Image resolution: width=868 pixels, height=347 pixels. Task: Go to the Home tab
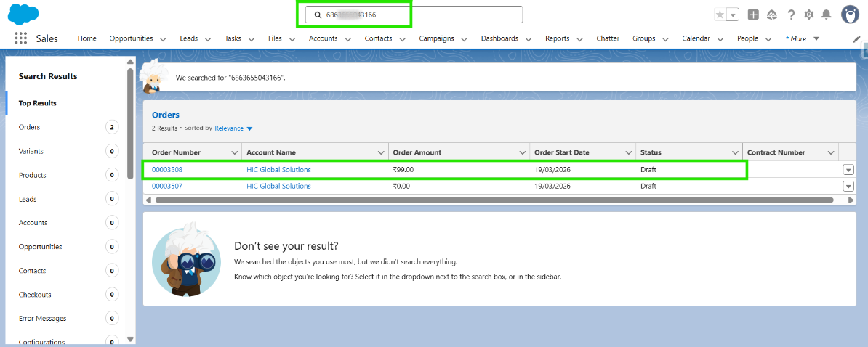pyautogui.click(x=87, y=38)
